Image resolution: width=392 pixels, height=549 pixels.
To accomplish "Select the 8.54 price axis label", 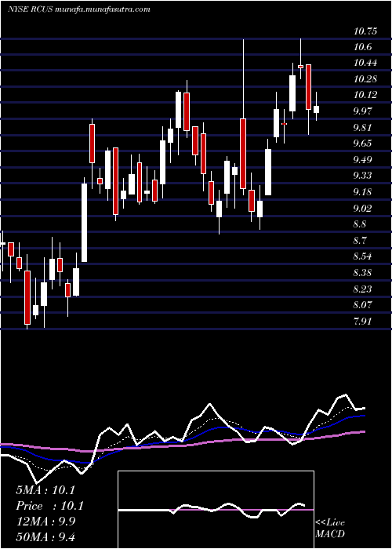I will 362,256.
